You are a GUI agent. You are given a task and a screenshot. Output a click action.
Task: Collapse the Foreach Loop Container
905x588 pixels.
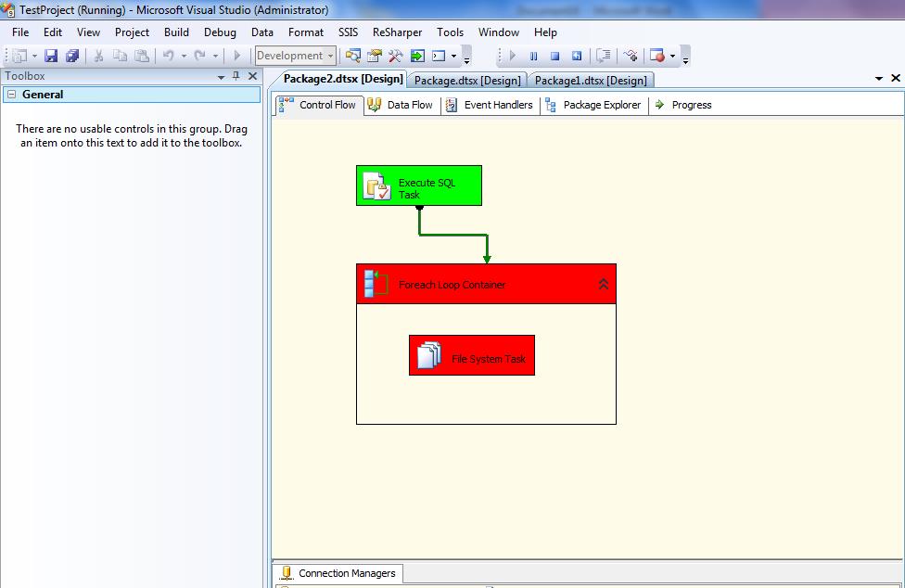coord(604,285)
